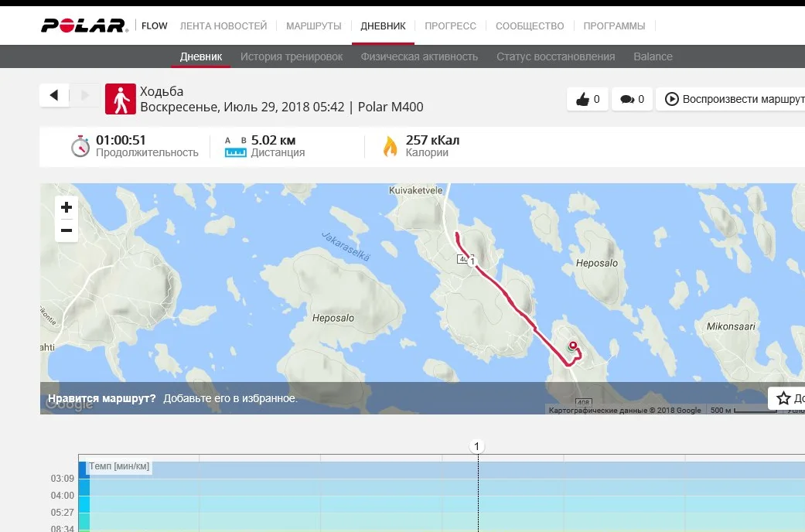
Task: Click lap marker 1 above the chart
Action: click(477, 446)
